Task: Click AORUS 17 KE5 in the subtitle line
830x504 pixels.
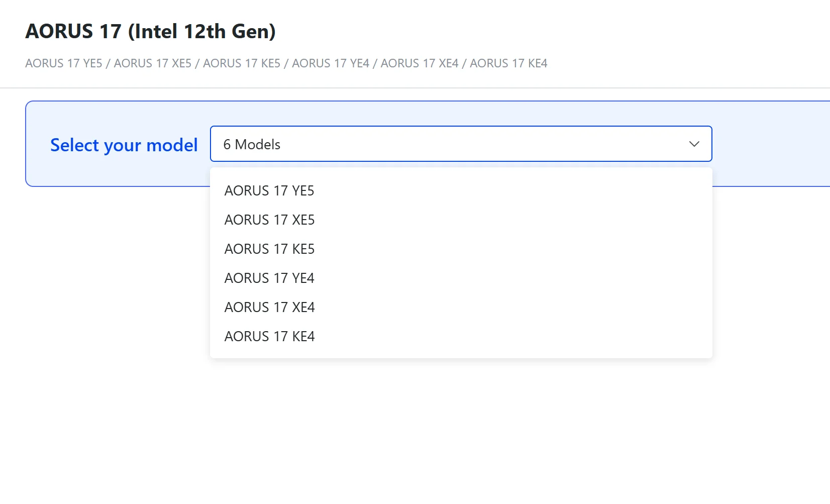Action: 242,63
